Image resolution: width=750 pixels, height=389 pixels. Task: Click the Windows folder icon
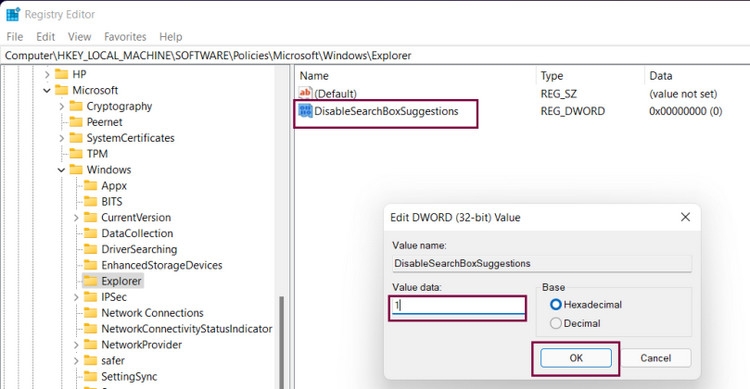(x=76, y=169)
